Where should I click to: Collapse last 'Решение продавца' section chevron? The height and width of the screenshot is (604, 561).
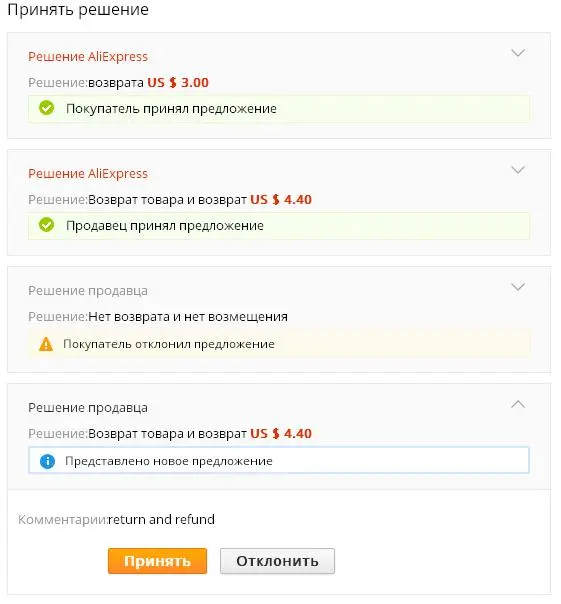click(518, 404)
